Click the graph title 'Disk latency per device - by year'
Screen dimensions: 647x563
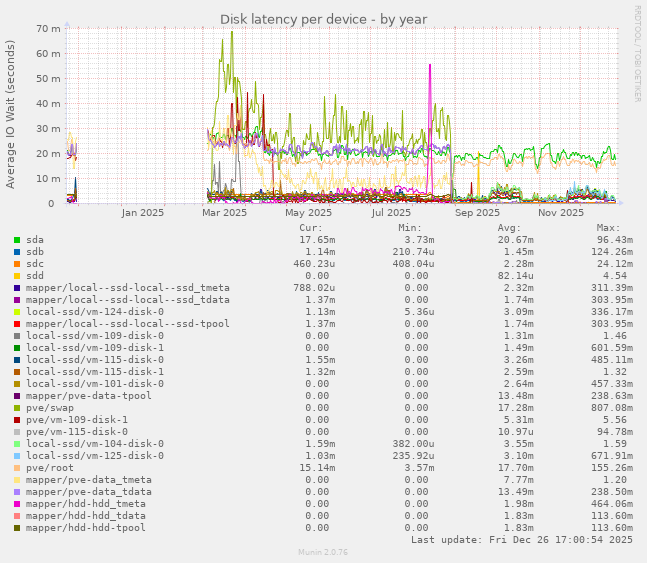tap(324, 19)
